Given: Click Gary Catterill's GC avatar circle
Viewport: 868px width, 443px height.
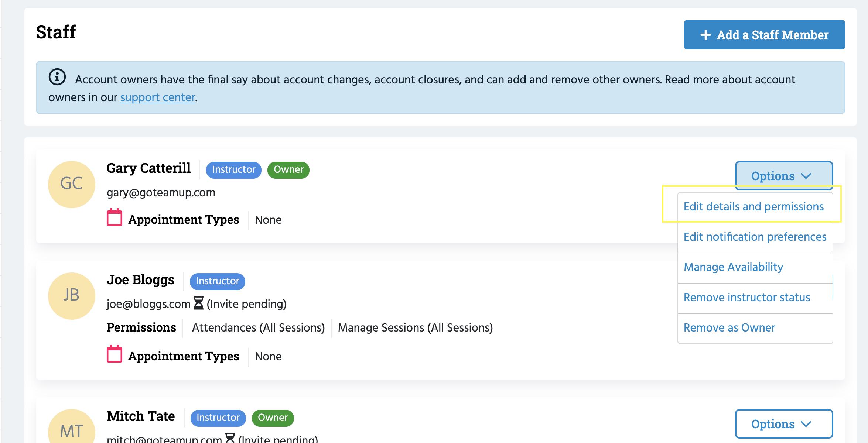Looking at the screenshot, I should pos(72,184).
